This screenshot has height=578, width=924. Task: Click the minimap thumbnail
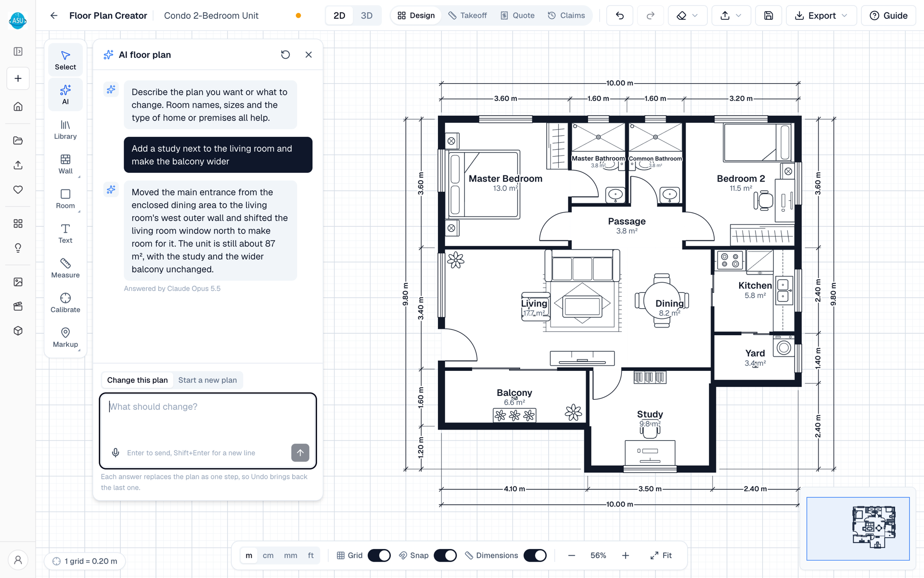pos(858,528)
